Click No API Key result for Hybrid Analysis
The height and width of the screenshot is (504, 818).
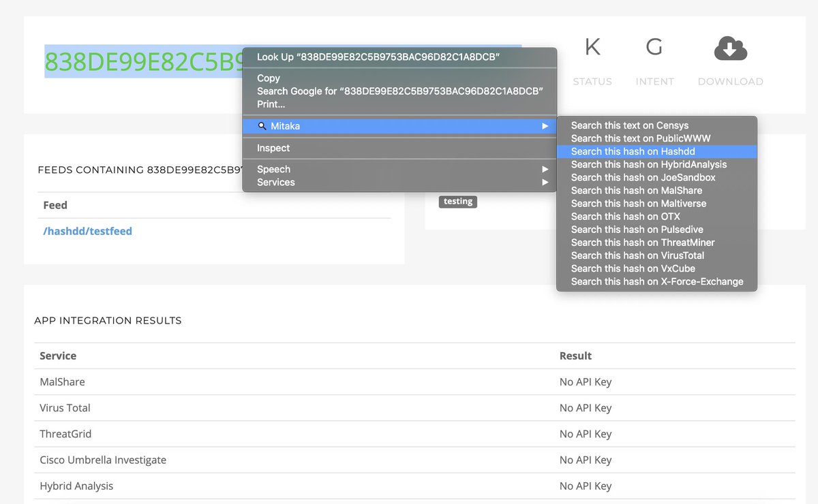586,486
